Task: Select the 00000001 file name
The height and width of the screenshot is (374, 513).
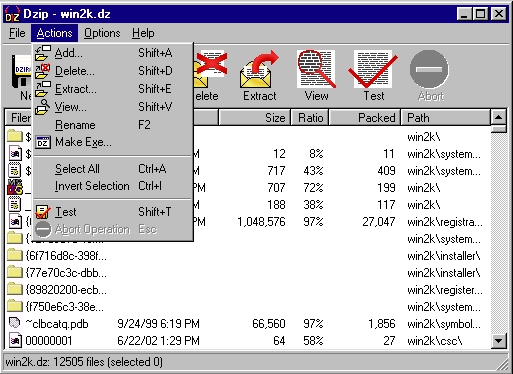Action: (x=49, y=341)
